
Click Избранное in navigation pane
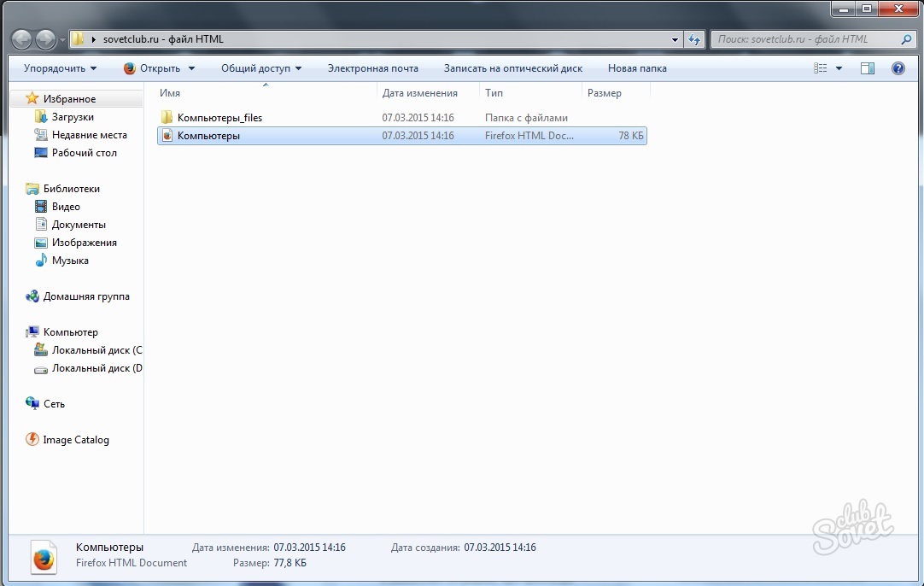point(69,99)
